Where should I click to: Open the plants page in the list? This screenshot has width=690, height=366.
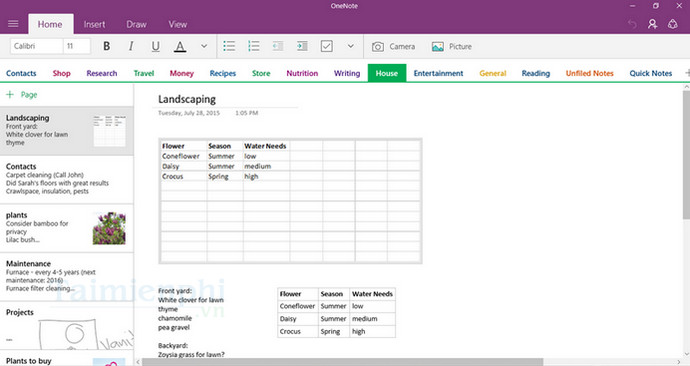66,228
